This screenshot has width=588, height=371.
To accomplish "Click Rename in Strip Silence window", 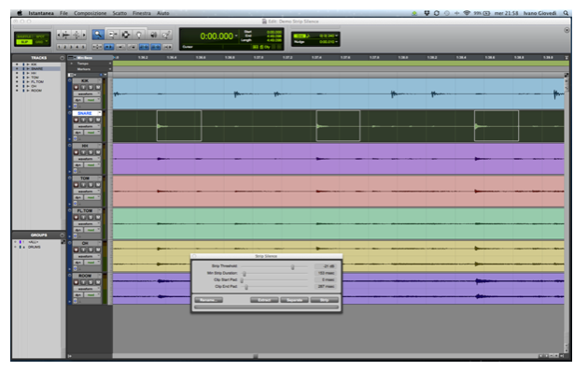I will pyautogui.click(x=208, y=300).
